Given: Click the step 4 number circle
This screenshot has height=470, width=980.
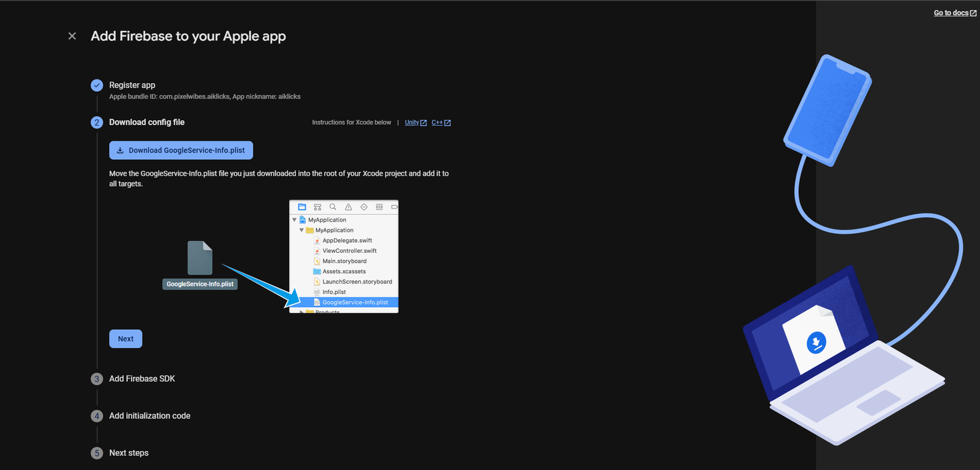Looking at the screenshot, I should click(97, 416).
